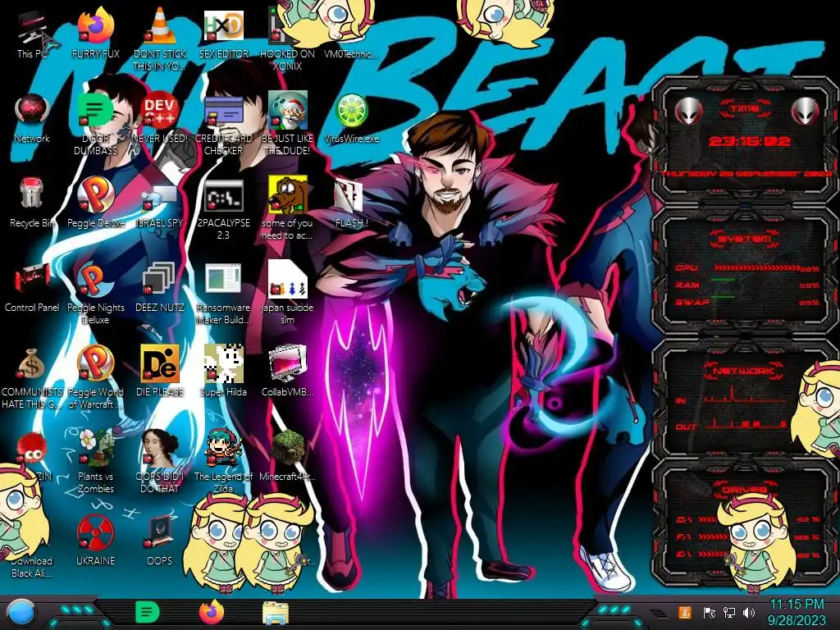840x630 pixels.
Task: Launch Peggle Nights Deluxe
Action: tap(96, 294)
